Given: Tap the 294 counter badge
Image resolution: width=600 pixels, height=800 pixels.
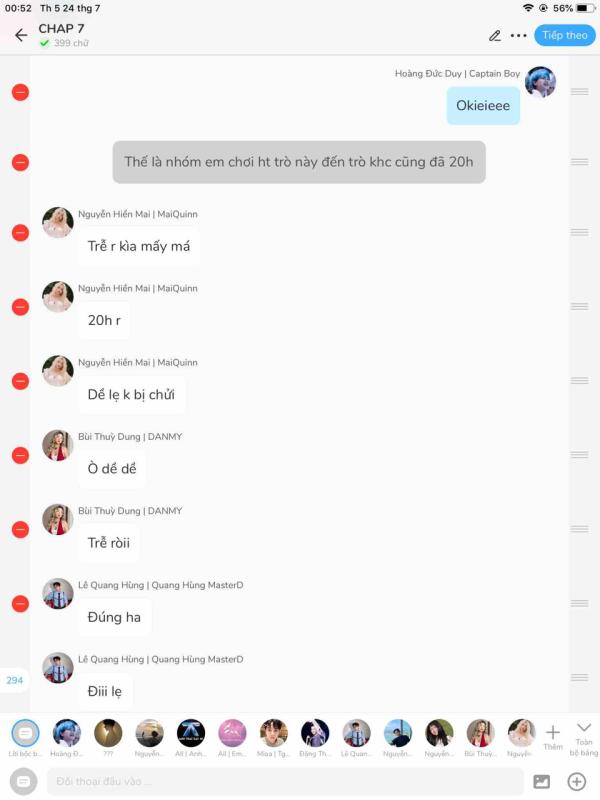Looking at the screenshot, I should [x=14, y=680].
